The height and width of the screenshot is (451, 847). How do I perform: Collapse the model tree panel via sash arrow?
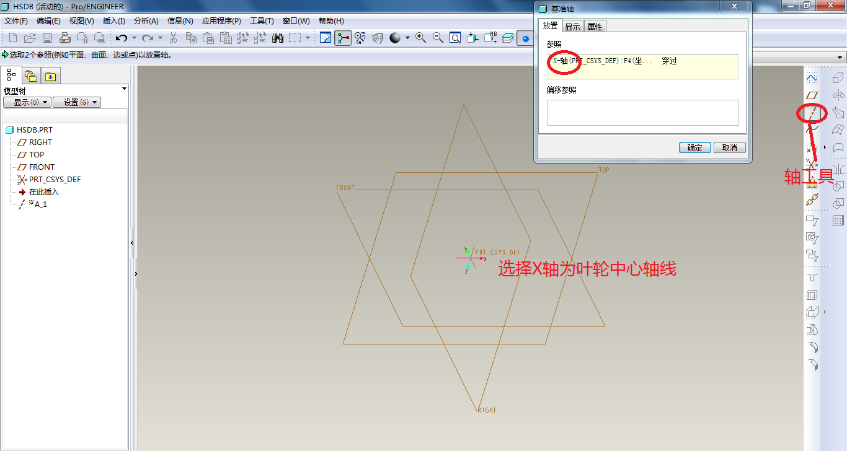coord(132,243)
